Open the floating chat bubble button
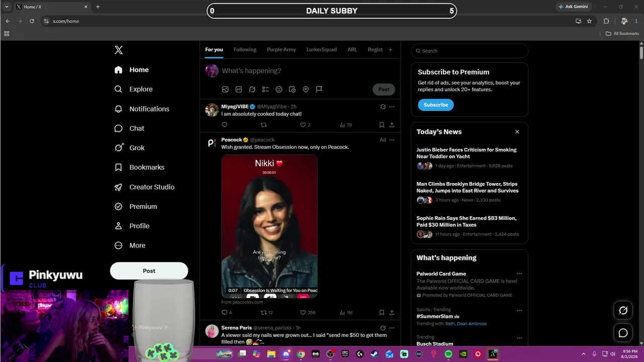The image size is (644, 362). click(x=623, y=333)
